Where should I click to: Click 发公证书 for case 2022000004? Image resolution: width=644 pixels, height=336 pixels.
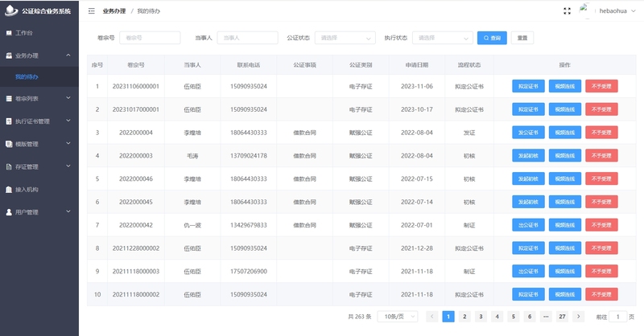[x=528, y=133]
